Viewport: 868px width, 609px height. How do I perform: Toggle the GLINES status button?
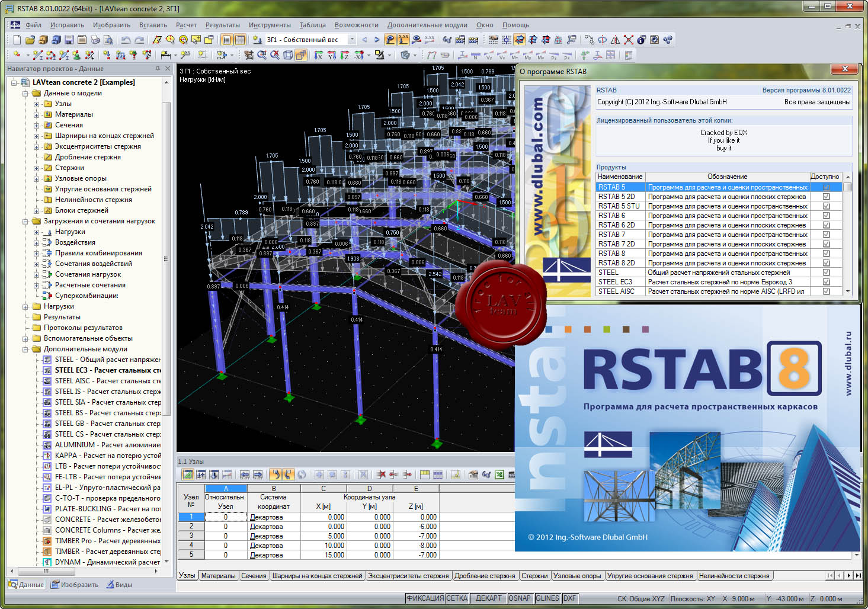click(547, 598)
